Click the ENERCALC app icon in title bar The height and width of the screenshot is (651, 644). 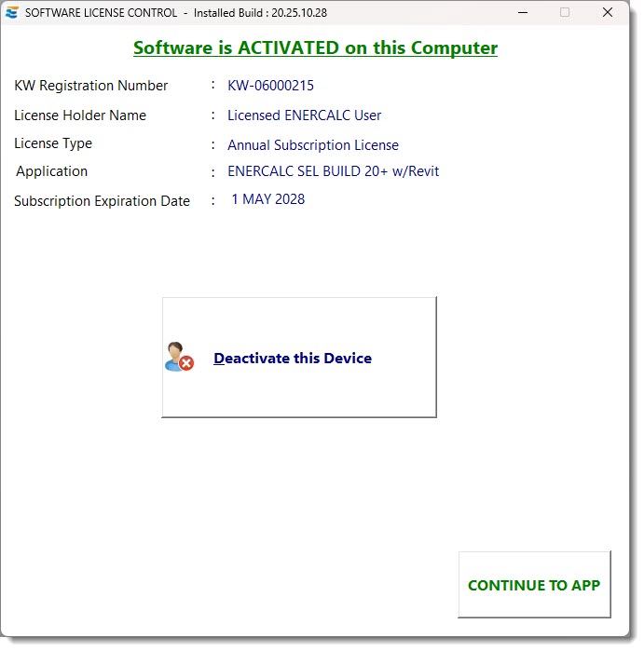coord(11,12)
